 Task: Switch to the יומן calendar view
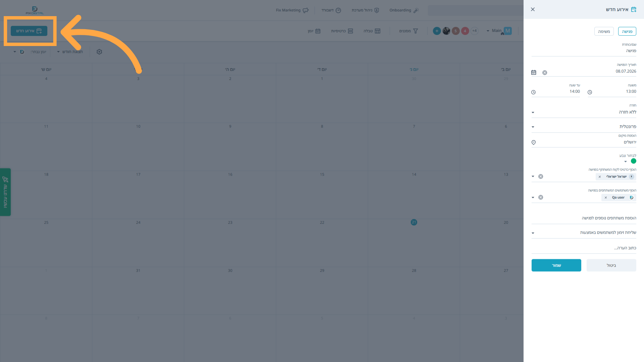[x=314, y=31]
